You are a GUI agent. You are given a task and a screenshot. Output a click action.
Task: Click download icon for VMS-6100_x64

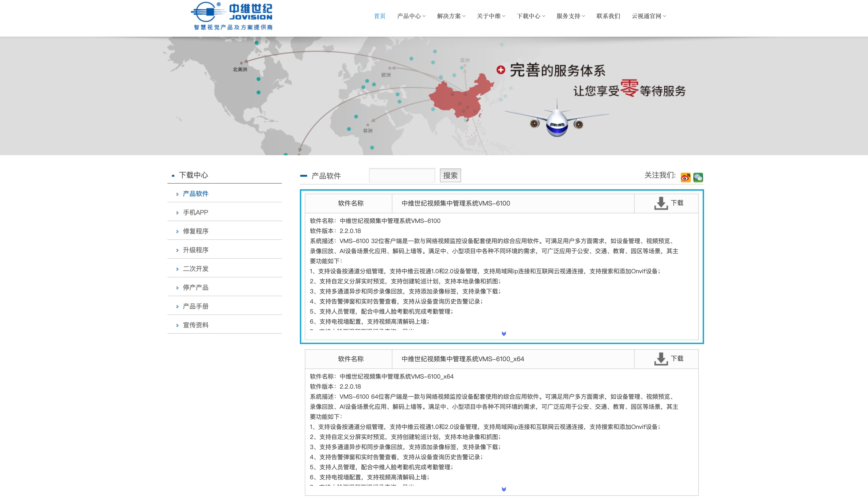click(661, 359)
